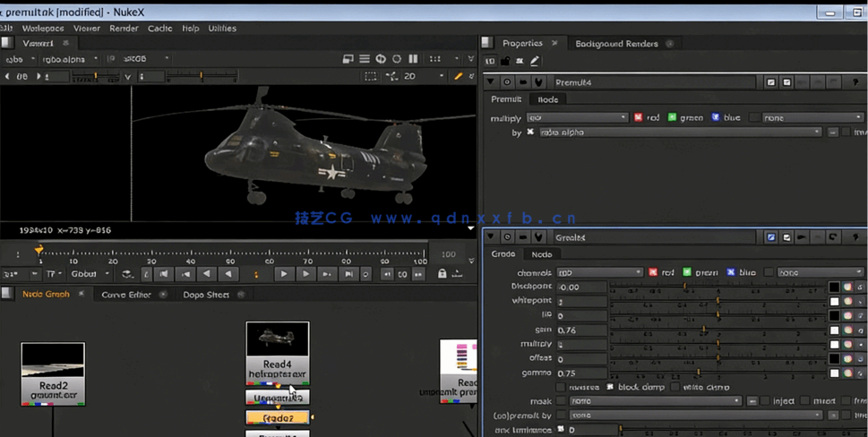
Task: Click the Grade revert curved-arrow icon
Action: pyautogui.click(x=832, y=237)
